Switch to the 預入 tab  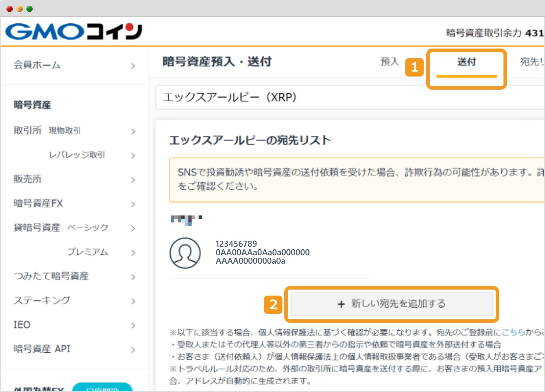390,62
